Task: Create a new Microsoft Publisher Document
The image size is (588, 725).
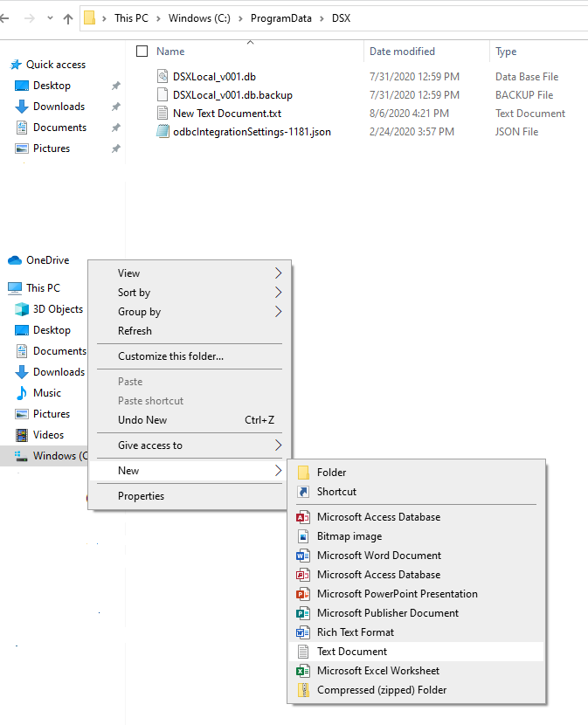Action: pyautogui.click(x=417, y=613)
